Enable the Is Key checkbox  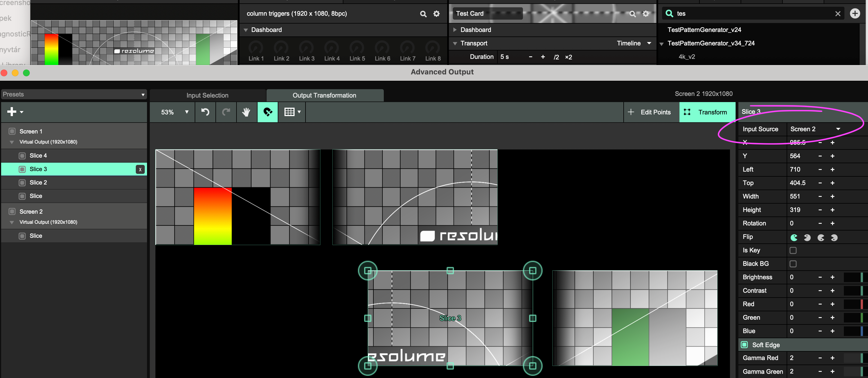[793, 250]
